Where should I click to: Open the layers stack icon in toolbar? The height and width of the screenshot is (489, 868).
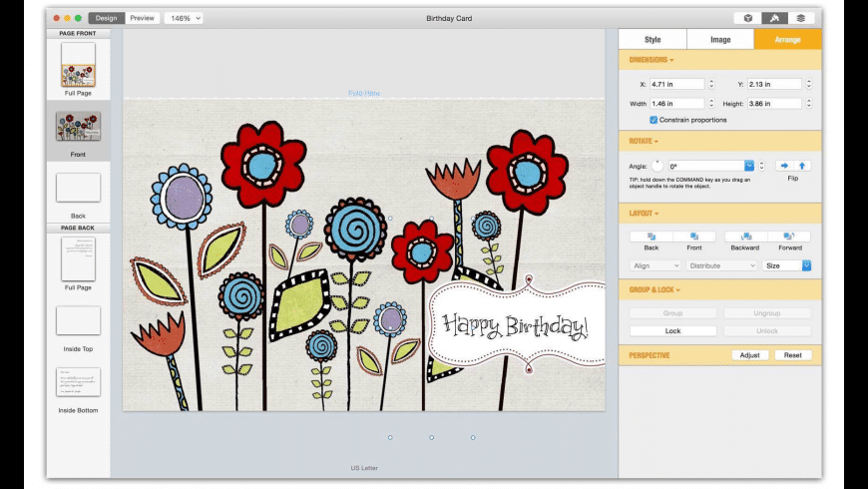tap(800, 18)
